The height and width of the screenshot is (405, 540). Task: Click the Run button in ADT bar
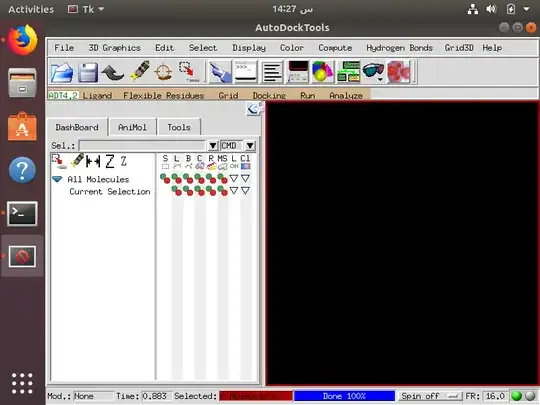pyautogui.click(x=308, y=95)
